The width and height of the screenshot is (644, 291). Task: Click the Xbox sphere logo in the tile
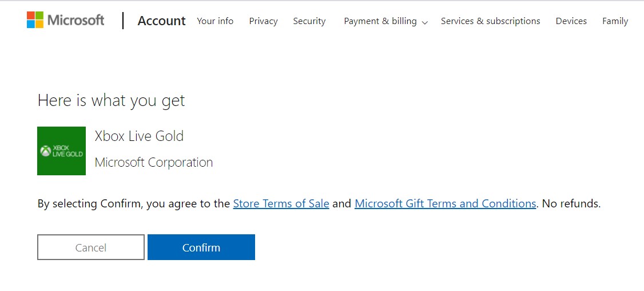(x=45, y=151)
